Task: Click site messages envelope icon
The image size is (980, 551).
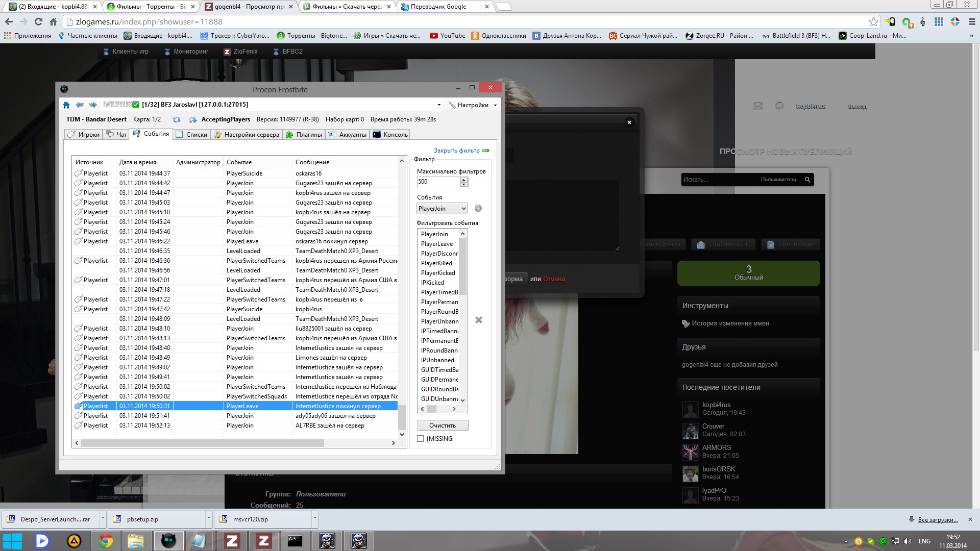Action: pyautogui.click(x=758, y=106)
